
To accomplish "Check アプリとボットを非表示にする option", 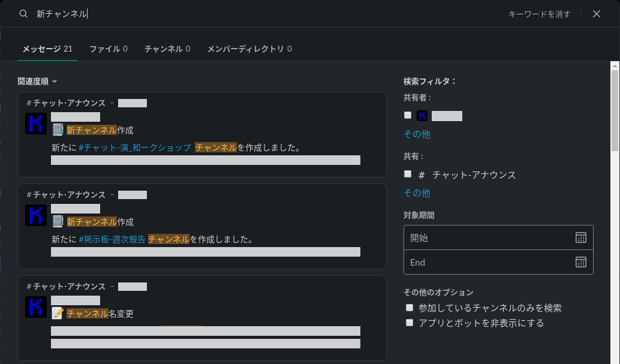I will (x=410, y=322).
